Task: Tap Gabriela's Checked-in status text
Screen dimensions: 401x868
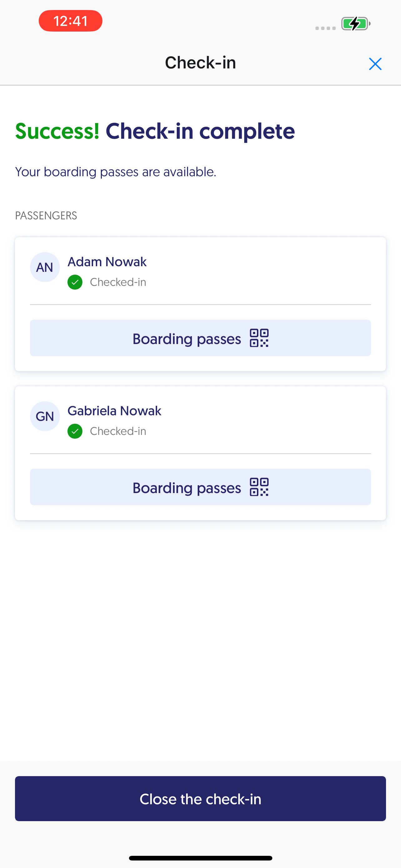Action: click(118, 431)
